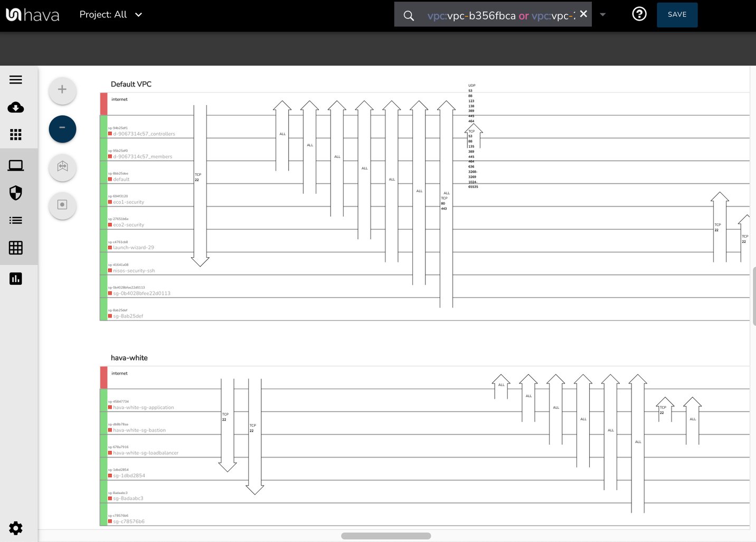Click the help question mark icon
Screen dimensions: 756x542
(639, 14)
